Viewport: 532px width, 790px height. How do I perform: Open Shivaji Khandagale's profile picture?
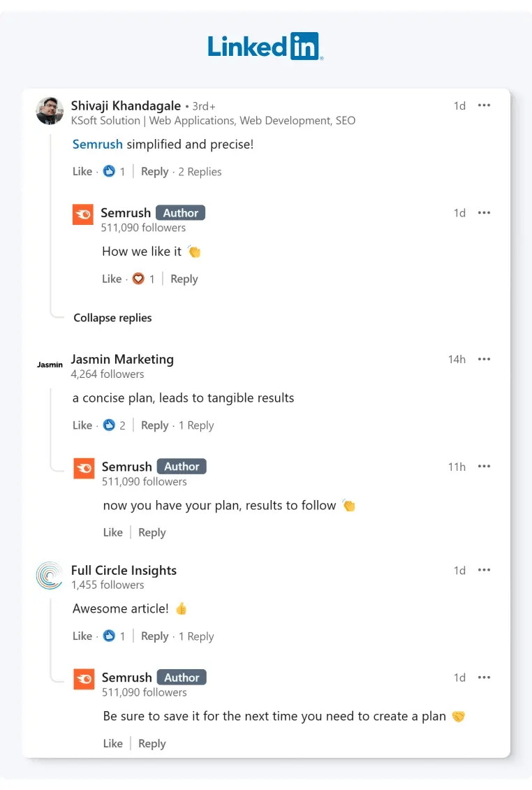click(49, 111)
